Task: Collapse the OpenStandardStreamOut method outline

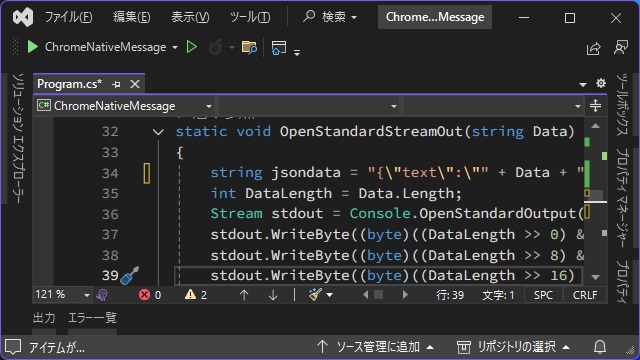Action: click(x=158, y=132)
